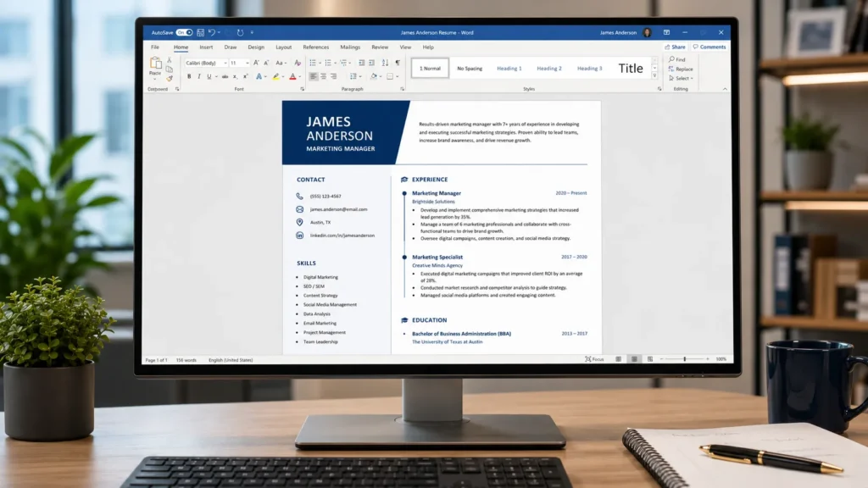This screenshot has height=488, width=868.
Task: Switch to the Layout tab
Action: [x=283, y=47]
